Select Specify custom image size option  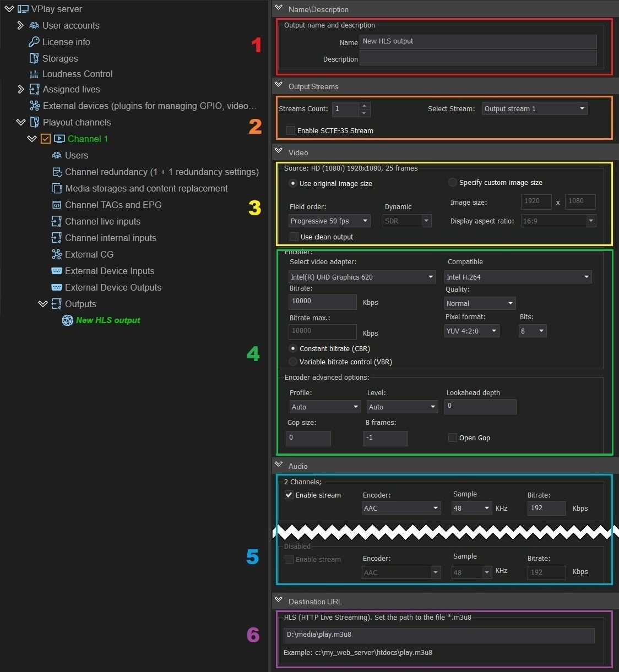click(453, 182)
